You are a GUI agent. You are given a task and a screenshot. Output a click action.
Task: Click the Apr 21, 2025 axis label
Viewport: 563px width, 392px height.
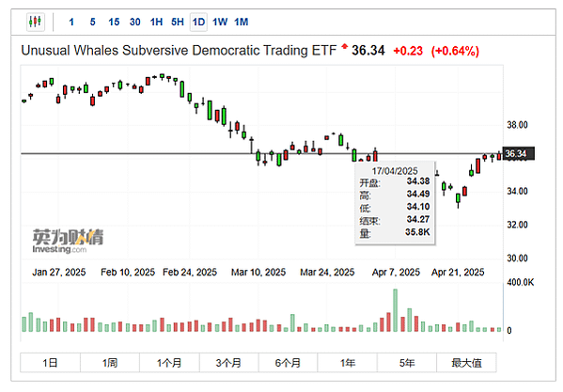coord(458,273)
